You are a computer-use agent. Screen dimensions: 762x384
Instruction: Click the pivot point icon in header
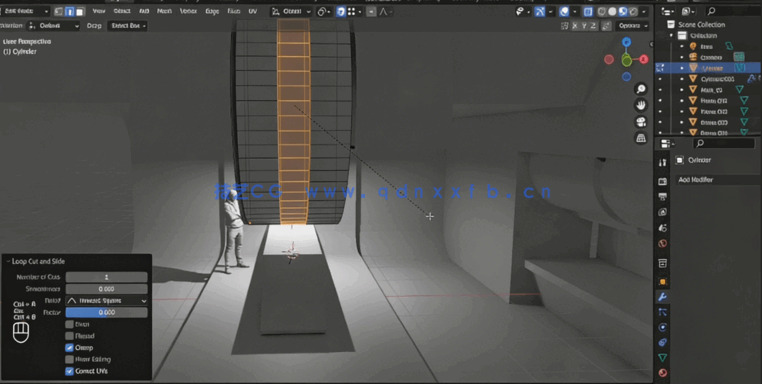[324, 11]
